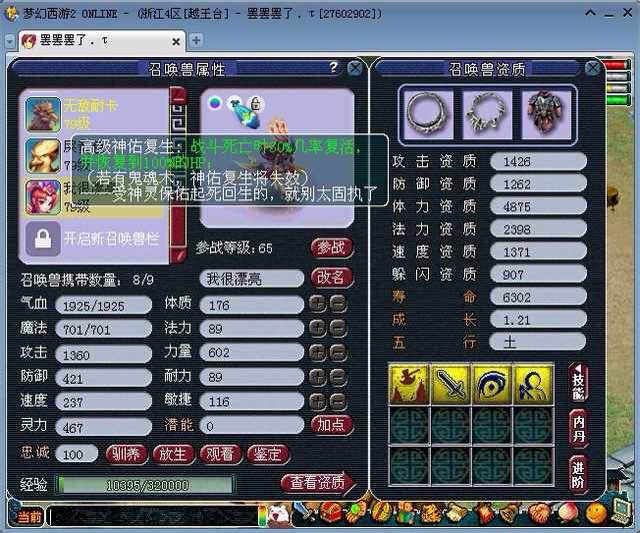
Task: Select the bracelet equipment slot
Action: pyautogui.click(x=487, y=114)
